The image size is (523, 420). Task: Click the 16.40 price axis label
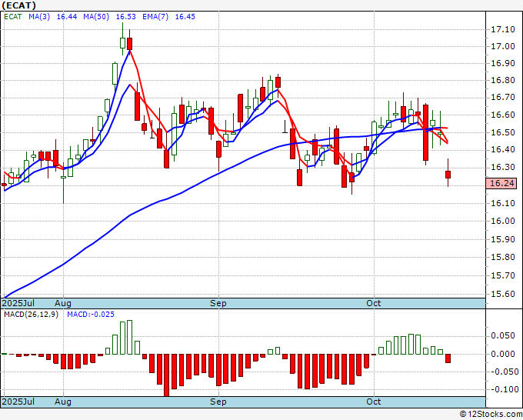[503, 149]
